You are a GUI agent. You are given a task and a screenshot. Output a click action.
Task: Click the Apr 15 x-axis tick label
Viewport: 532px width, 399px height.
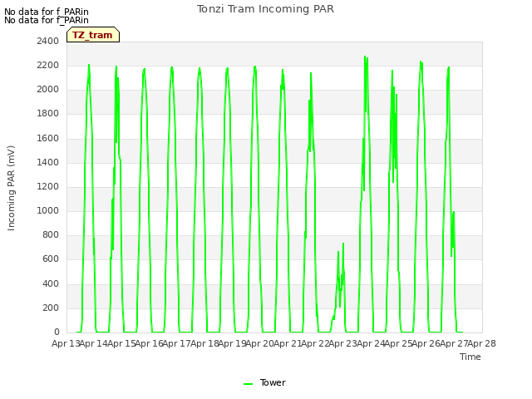pyautogui.click(x=121, y=343)
